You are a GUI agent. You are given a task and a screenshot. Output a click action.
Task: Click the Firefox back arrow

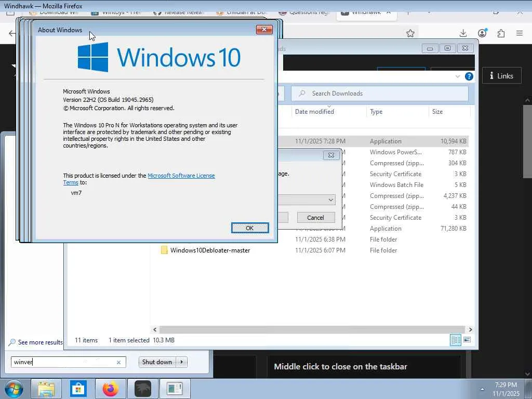pyautogui.click(x=12, y=33)
